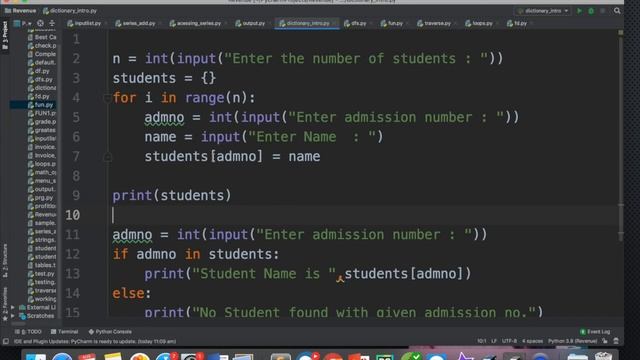Expand External Libraries node

13,307
